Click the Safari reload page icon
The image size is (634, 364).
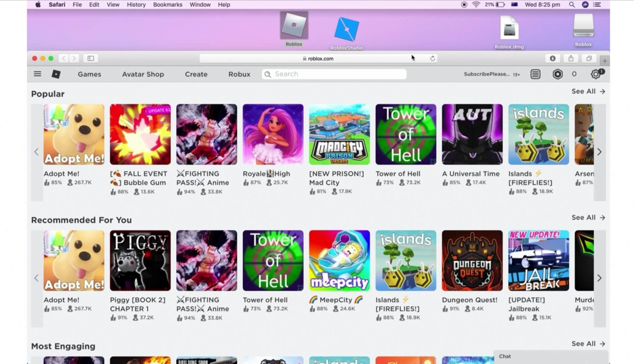(x=433, y=58)
